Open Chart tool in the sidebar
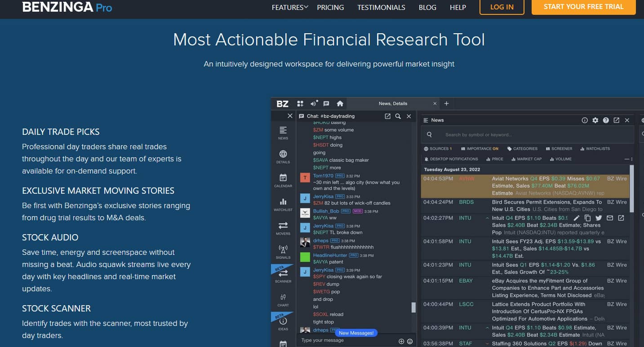 click(283, 299)
